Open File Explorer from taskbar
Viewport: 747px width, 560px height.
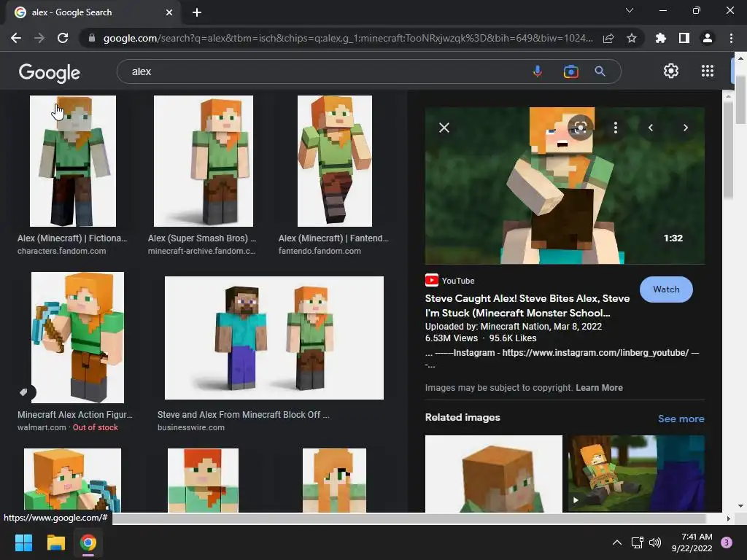pyautogui.click(x=55, y=542)
